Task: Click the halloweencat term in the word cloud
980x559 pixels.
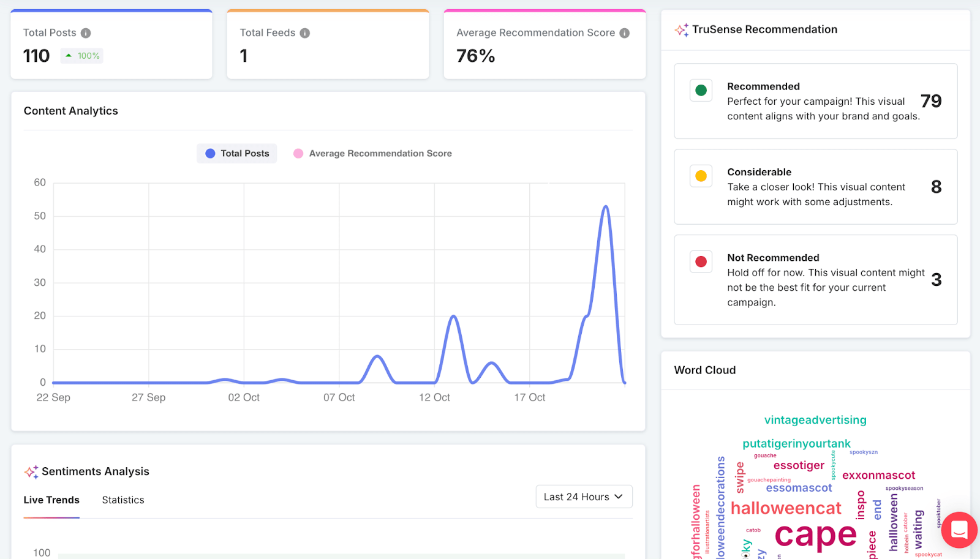Action: coord(786,508)
